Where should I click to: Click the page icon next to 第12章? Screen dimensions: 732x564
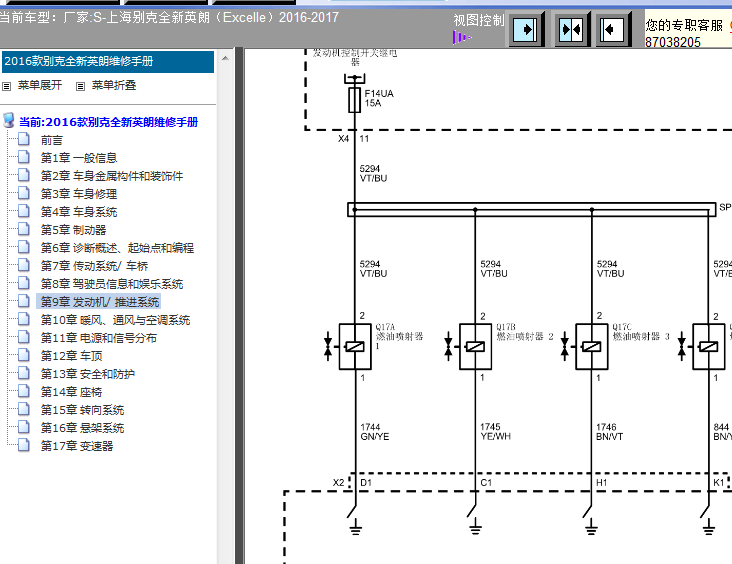[24, 355]
